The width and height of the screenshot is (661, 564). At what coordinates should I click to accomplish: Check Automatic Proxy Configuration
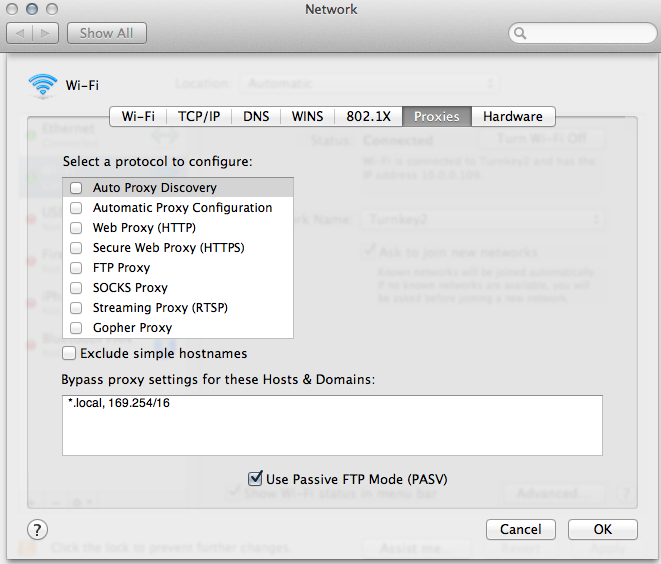[x=76, y=208]
